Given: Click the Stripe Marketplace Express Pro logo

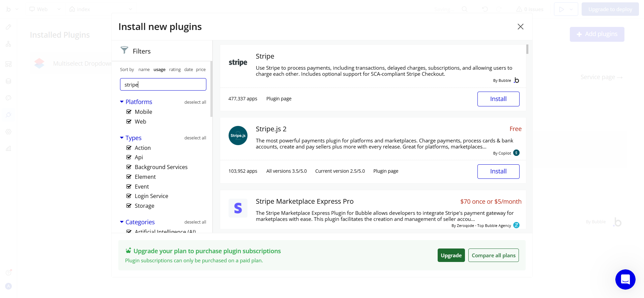Looking at the screenshot, I should (238, 208).
